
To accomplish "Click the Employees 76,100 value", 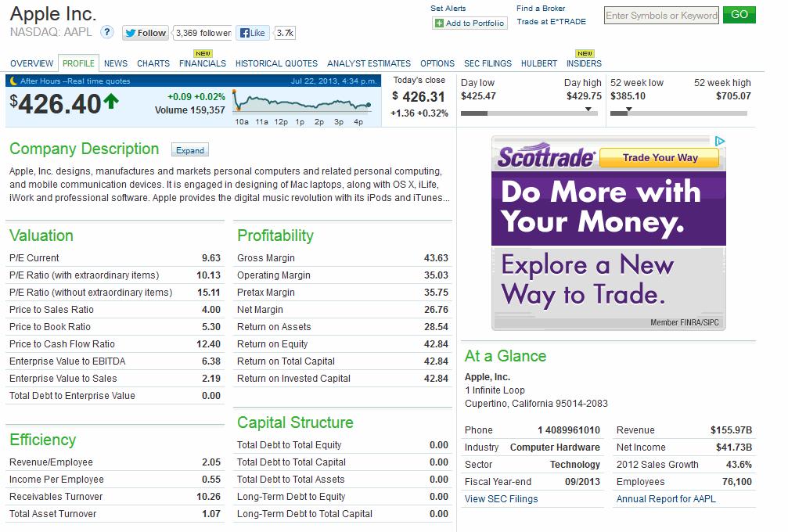I will pyautogui.click(x=736, y=482).
